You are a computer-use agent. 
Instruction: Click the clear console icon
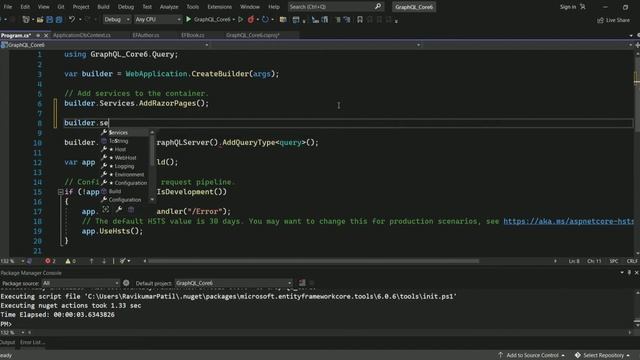(302, 283)
